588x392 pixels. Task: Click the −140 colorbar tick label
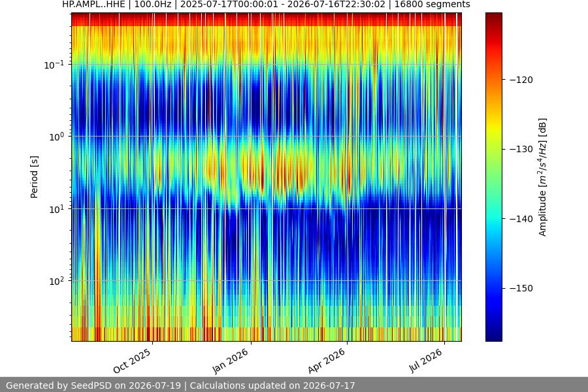[x=521, y=219]
